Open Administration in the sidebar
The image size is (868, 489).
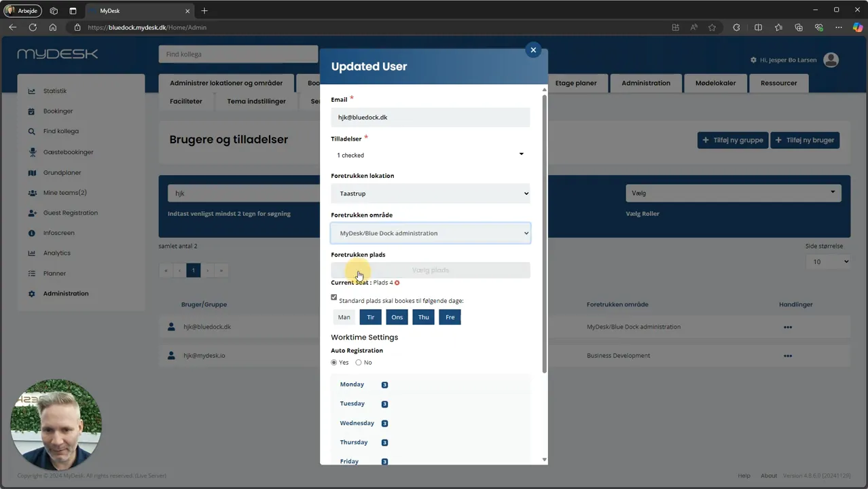[66, 293]
